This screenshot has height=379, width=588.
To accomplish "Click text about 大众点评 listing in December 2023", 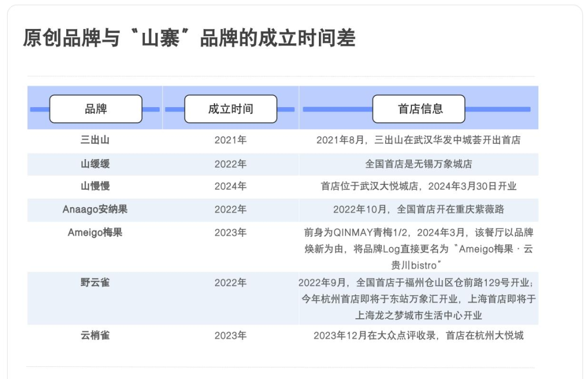I will (418, 335).
